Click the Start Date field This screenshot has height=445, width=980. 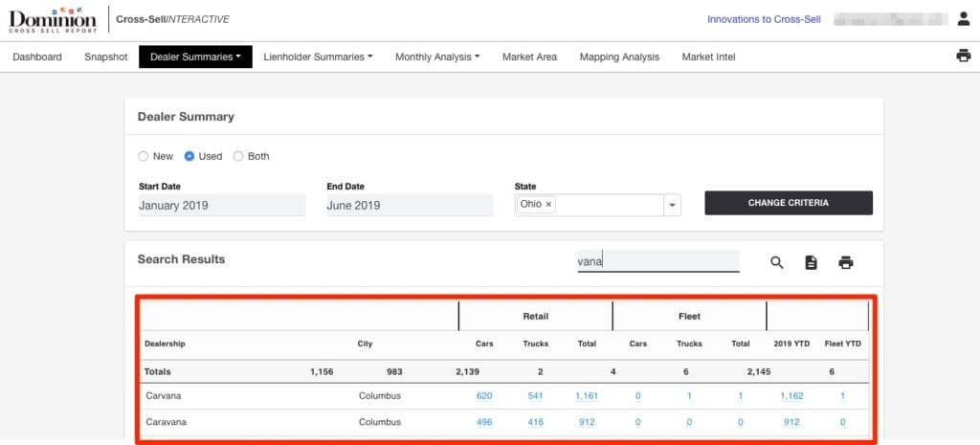pos(222,205)
